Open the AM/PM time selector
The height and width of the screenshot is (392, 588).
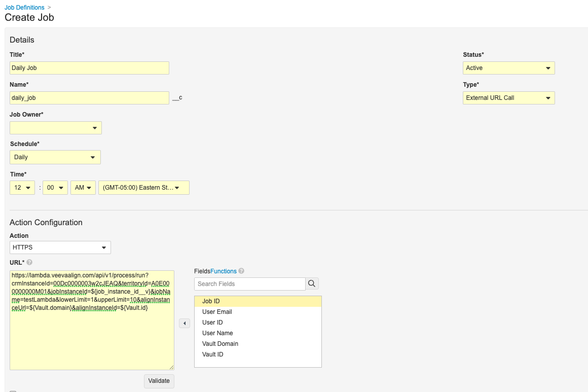pyautogui.click(x=83, y=188)
